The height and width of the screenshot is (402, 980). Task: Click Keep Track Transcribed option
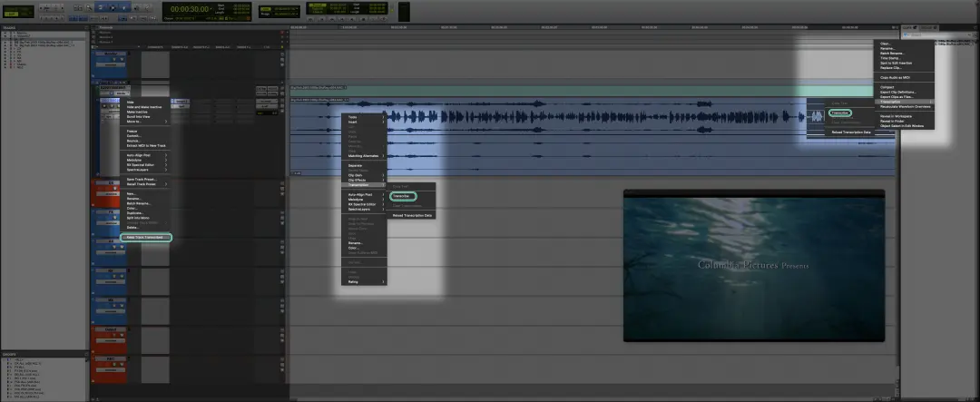coord(145,237)
